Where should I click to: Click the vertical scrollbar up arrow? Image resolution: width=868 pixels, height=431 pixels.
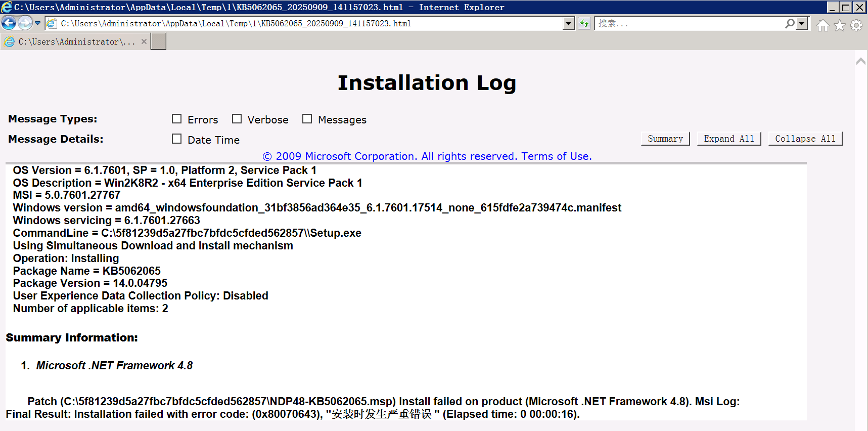coord(861,61)
